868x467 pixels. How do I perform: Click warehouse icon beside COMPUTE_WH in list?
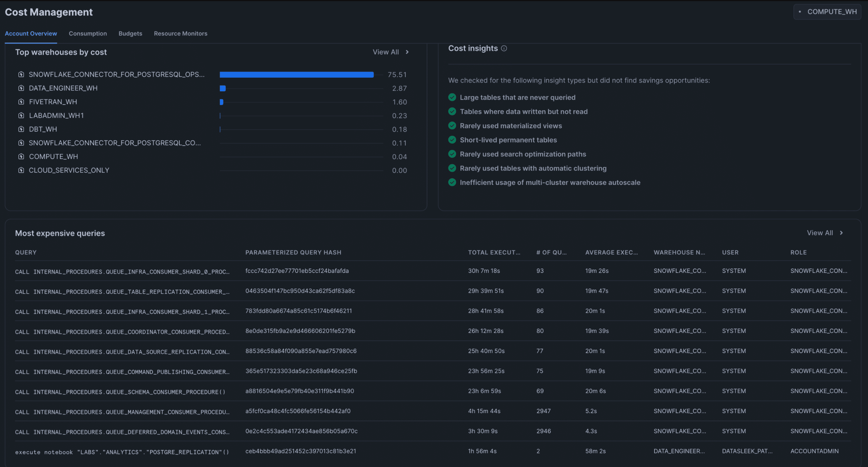[x=21, y=156]
